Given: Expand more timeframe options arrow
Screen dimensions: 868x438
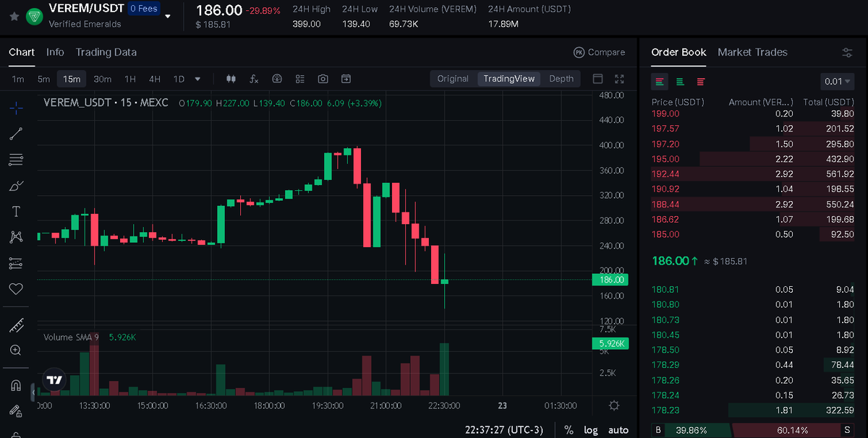Looking at the screenshot, I should pyautogui.click(x=197, y=79).
